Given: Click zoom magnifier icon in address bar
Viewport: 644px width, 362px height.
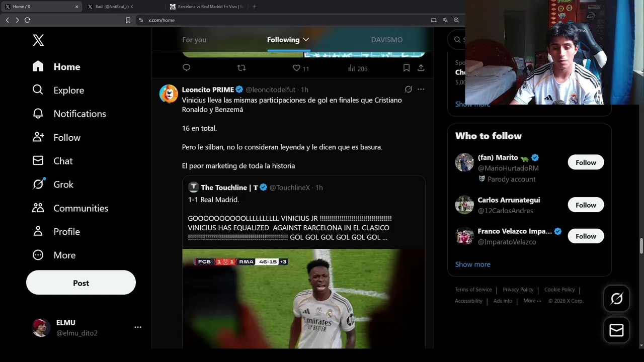Looking at the screenshot, I should click(456, 20).
